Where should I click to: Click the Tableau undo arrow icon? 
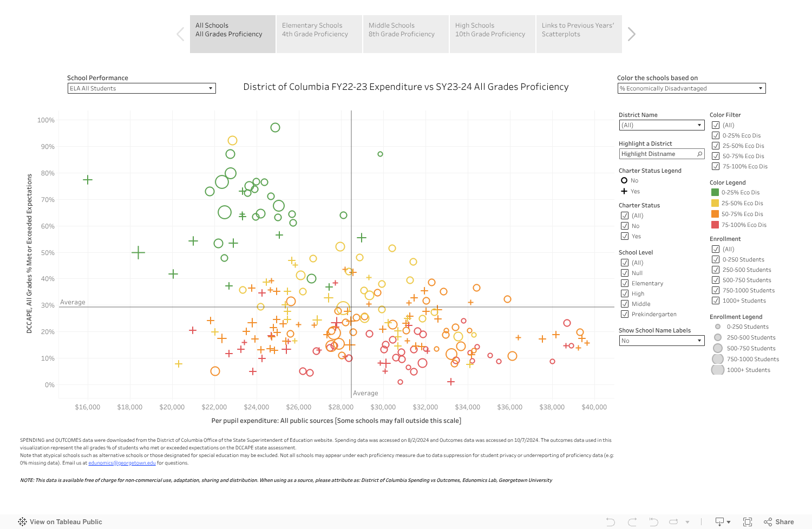[611, 522]
